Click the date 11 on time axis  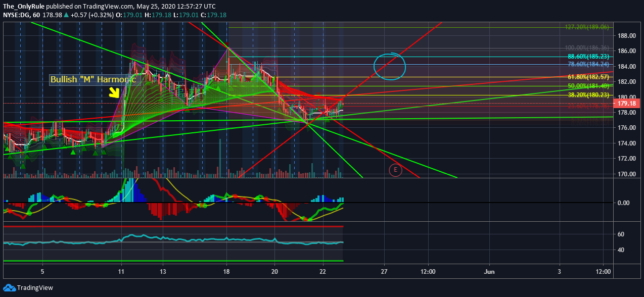pos(122,272)
